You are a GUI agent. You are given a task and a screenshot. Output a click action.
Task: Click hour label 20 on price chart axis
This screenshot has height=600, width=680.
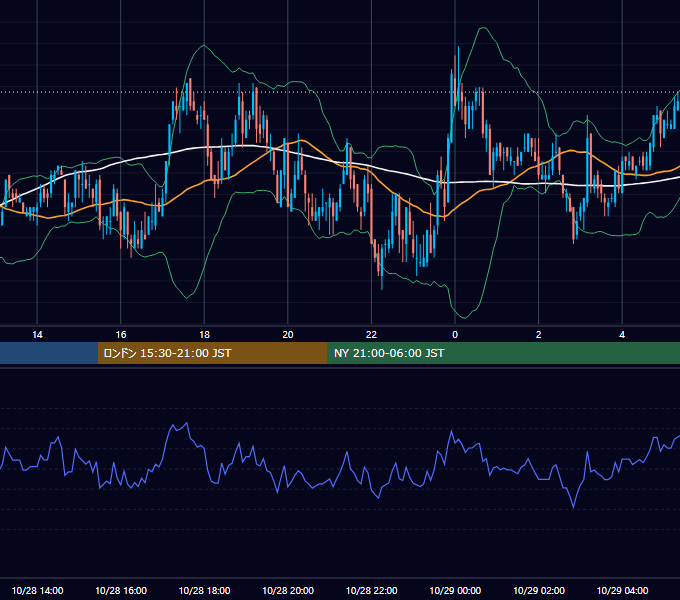(288, 334)
